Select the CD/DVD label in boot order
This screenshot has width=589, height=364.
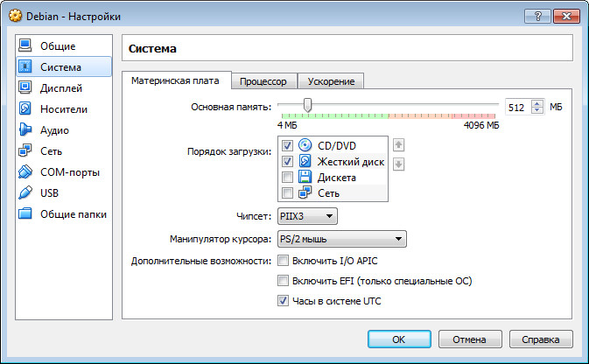(337, 145)
